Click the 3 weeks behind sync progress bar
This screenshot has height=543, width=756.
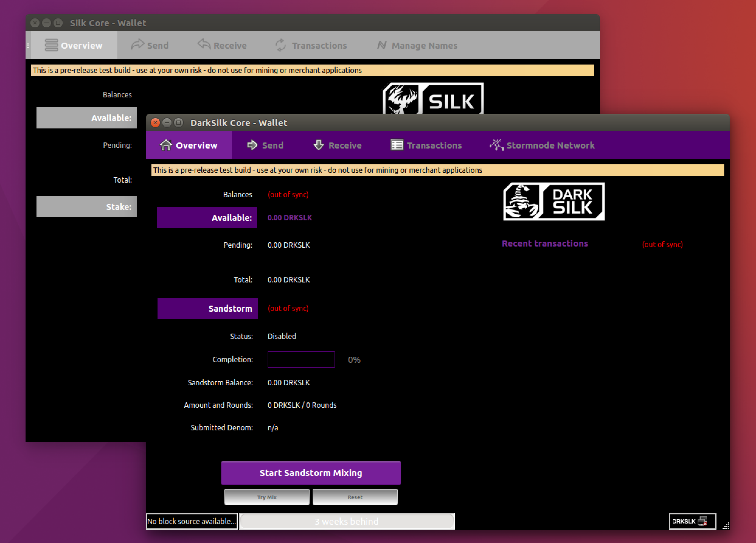pos(347,521)
